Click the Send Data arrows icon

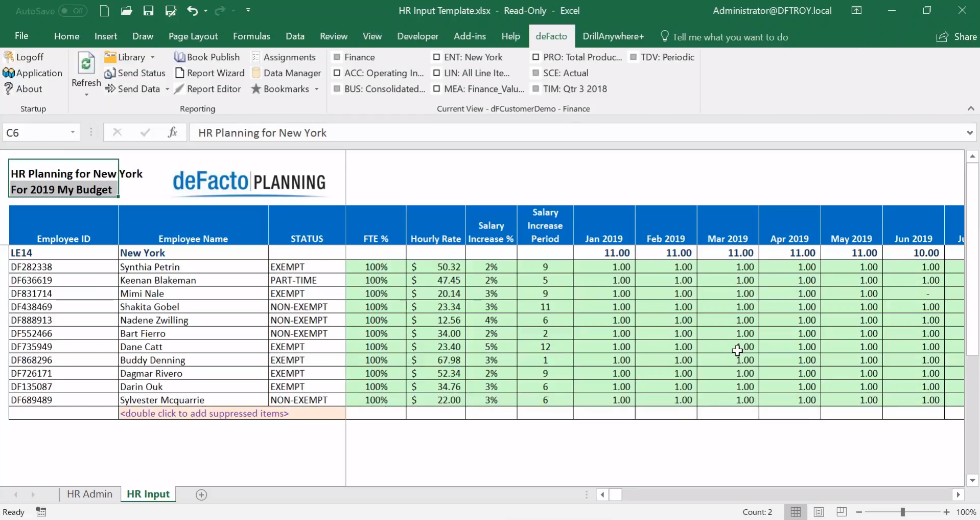point(110,89)
